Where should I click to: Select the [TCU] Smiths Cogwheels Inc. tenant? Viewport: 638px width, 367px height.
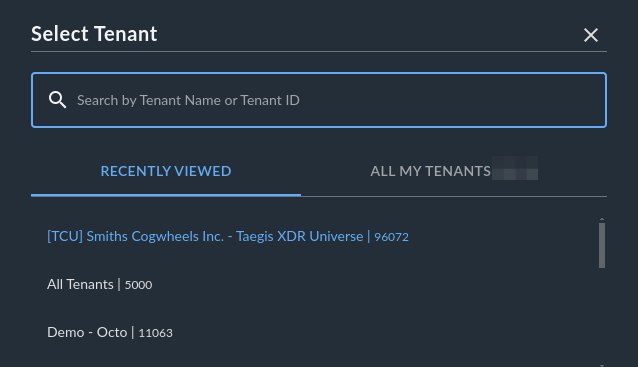coord(228,236)
